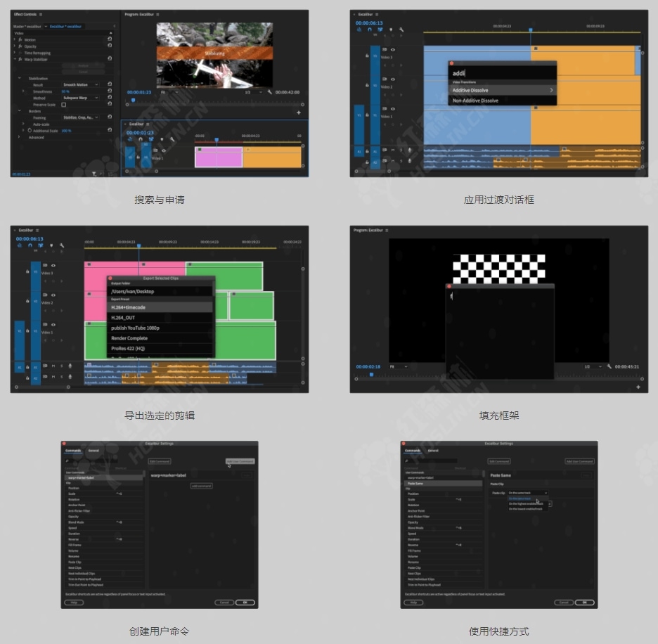The width and height of the screenshot is (658, 644).
Task: Toggle Additional Scale stopwatch animation icon
Action: tap(30, 131)
